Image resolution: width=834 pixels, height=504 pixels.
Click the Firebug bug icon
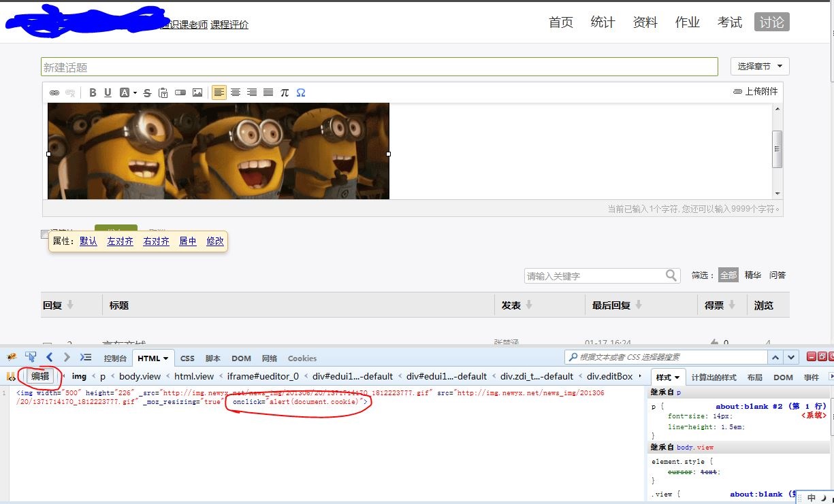pyautogui.click(x=12, y=356)
